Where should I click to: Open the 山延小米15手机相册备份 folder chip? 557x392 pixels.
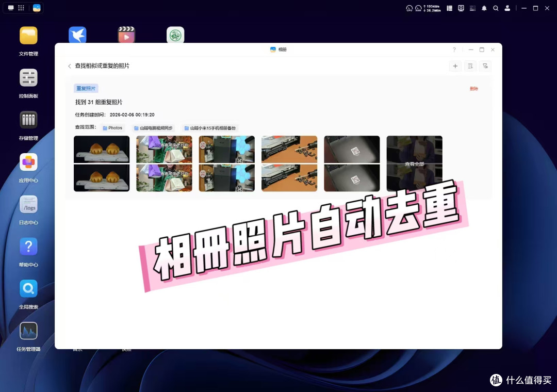point(210,128)
